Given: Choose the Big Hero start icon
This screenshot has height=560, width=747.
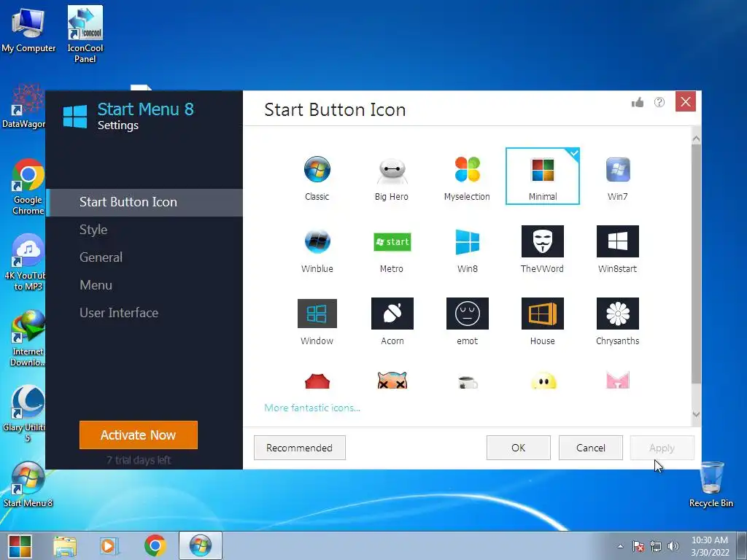Looking at the screenshot, I should point(392,176).
